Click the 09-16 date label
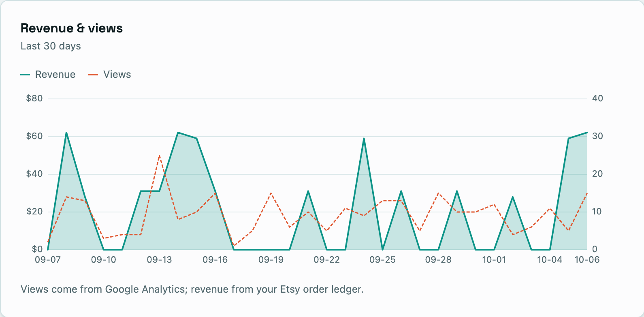Screen dimensions: 644x317 click(215, 260)
